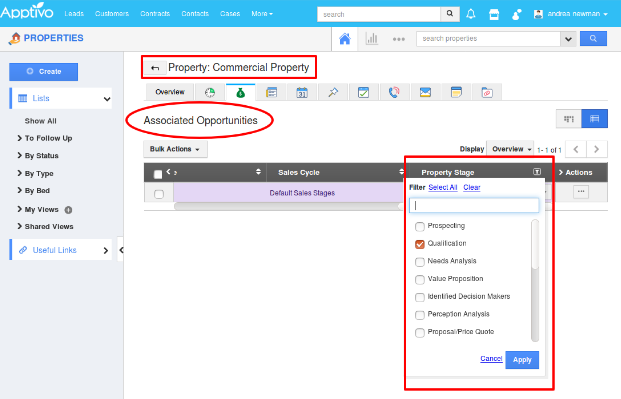Expand the property search dropdown arrow
The height and width of the screenshot is (399, 621).
pos(568,39)
